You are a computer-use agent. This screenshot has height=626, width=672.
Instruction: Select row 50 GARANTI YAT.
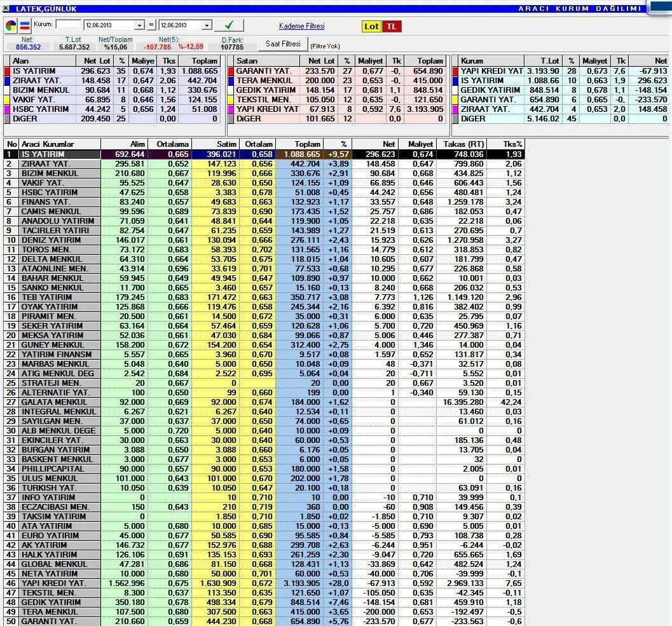click(264, 622)
